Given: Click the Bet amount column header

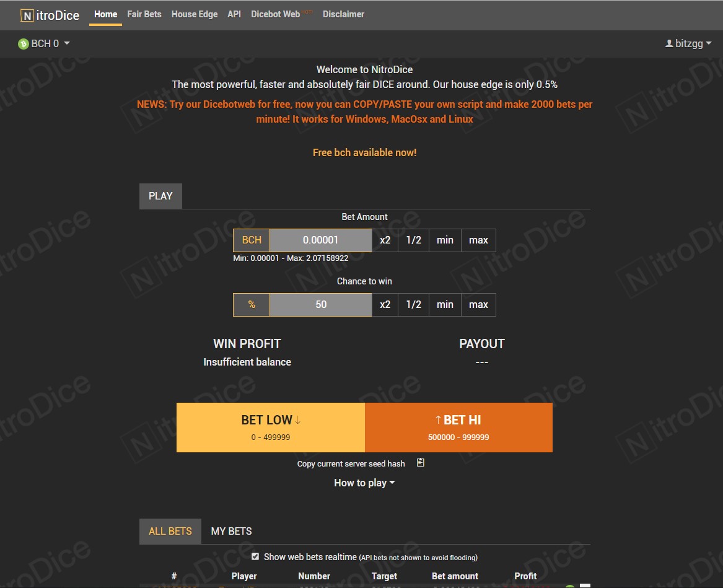Looking at the screenshot, I should 455,576.
